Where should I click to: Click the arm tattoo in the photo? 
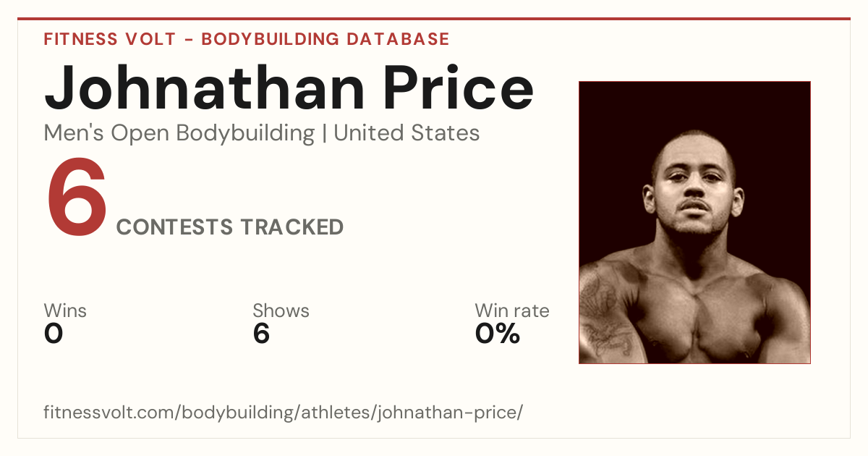tap(603, 311)
